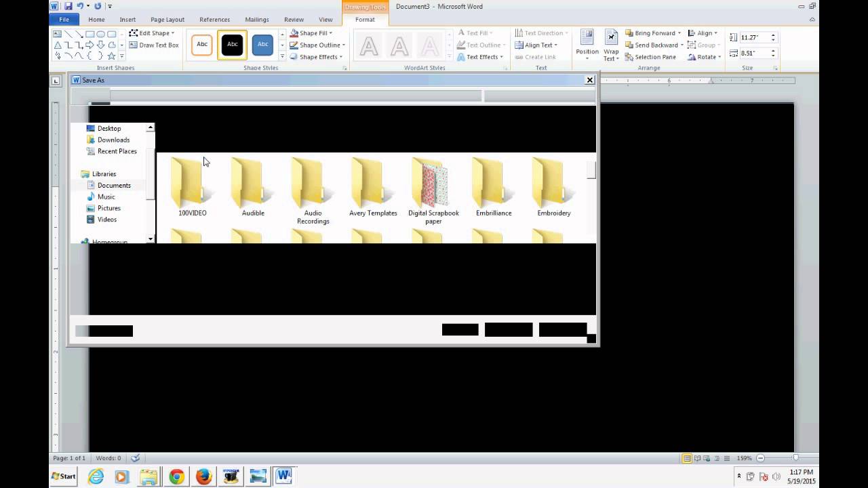868x488 pixels.
Task: Click Bring Forward button
Action: [x=653, y=33]
